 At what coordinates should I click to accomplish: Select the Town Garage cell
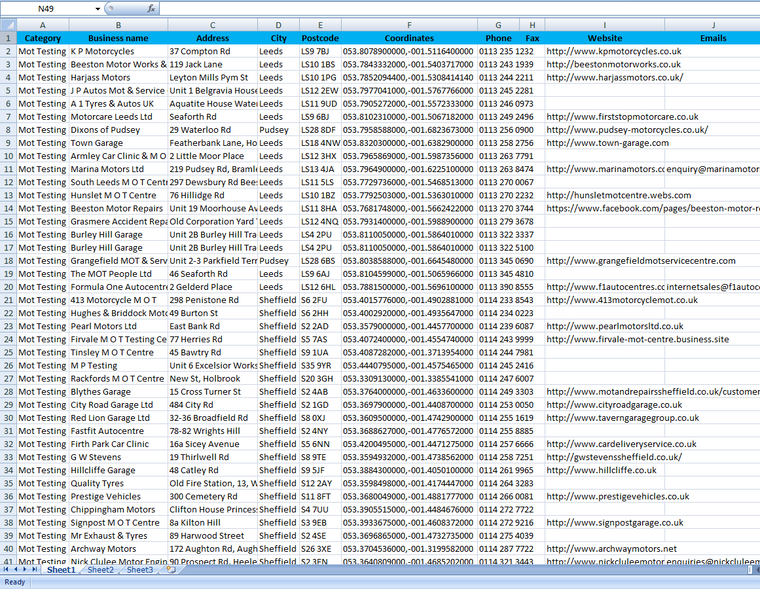click(118, 143)
